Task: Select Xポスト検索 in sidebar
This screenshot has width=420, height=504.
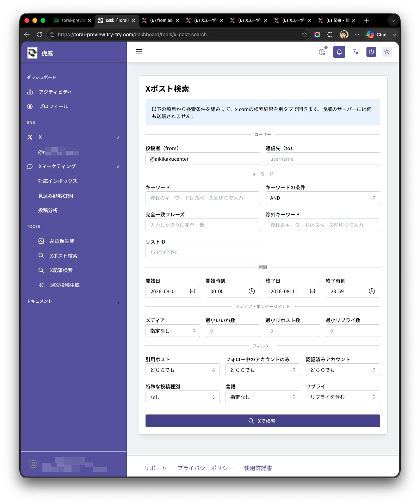Action: click(63, 256)
